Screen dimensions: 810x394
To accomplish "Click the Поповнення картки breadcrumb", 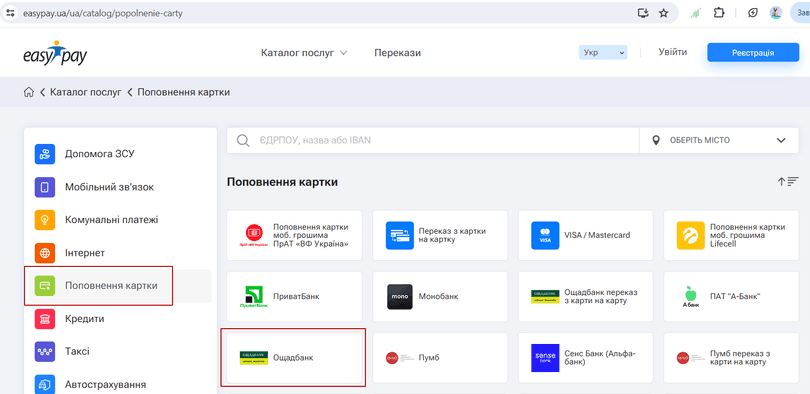I will (x=183, y=92).
